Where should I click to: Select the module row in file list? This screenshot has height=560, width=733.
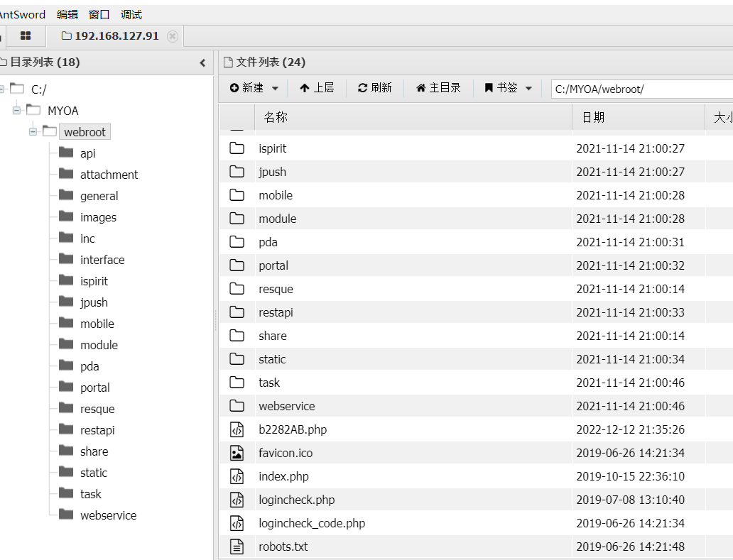(x=476, y=219)
